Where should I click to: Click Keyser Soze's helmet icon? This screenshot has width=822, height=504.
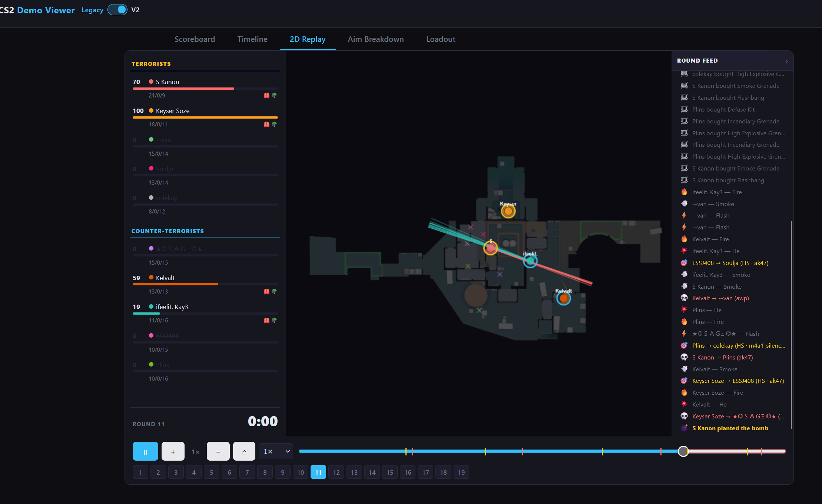pyautogui.click(x=274, y=125)
